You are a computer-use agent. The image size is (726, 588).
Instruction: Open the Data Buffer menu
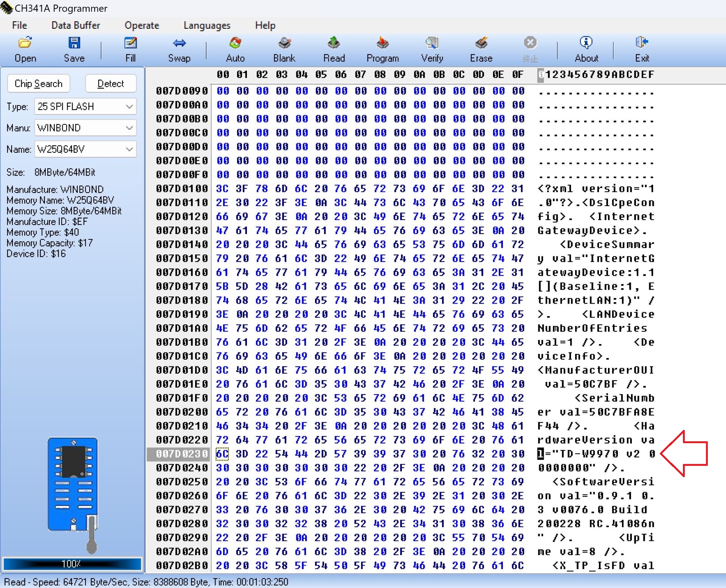click(x=76, y=25)
